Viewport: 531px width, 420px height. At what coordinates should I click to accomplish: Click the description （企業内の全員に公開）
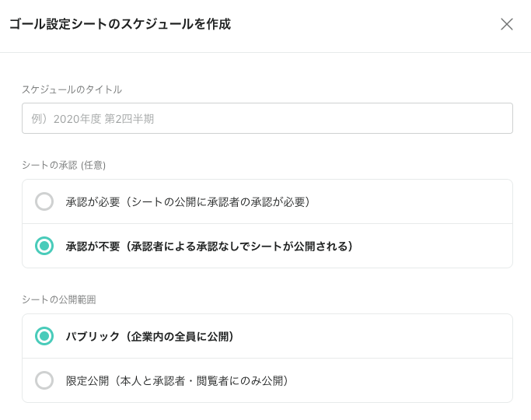click(180, 337)
